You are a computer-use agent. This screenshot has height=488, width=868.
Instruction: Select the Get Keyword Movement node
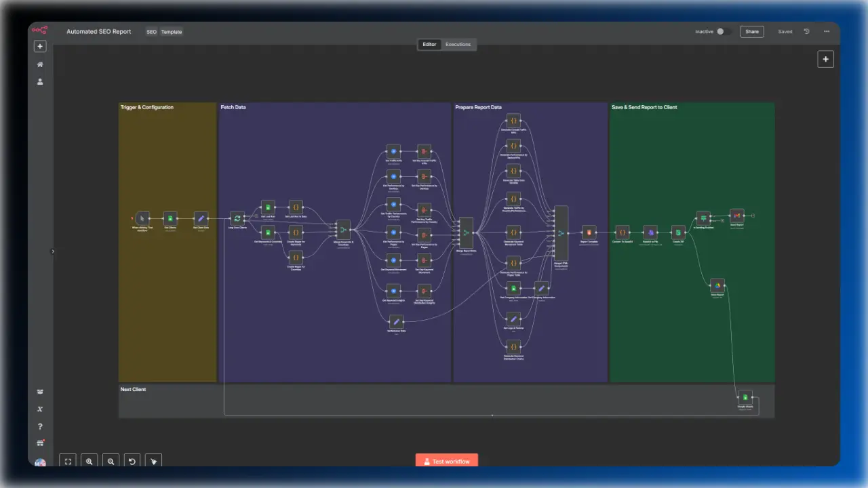coord(394,260)
